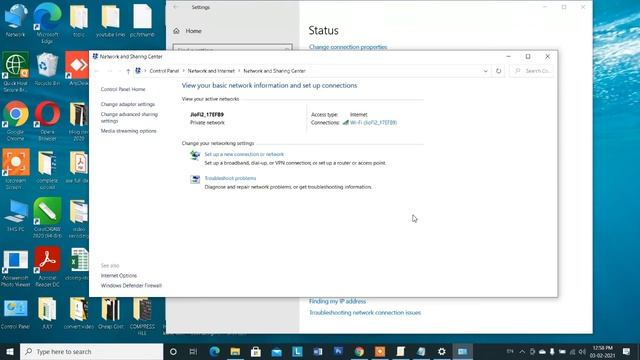Screen dimensions: 640x360
Task: Click Troubleshoot problems link
Action: [x=230, y=178]
